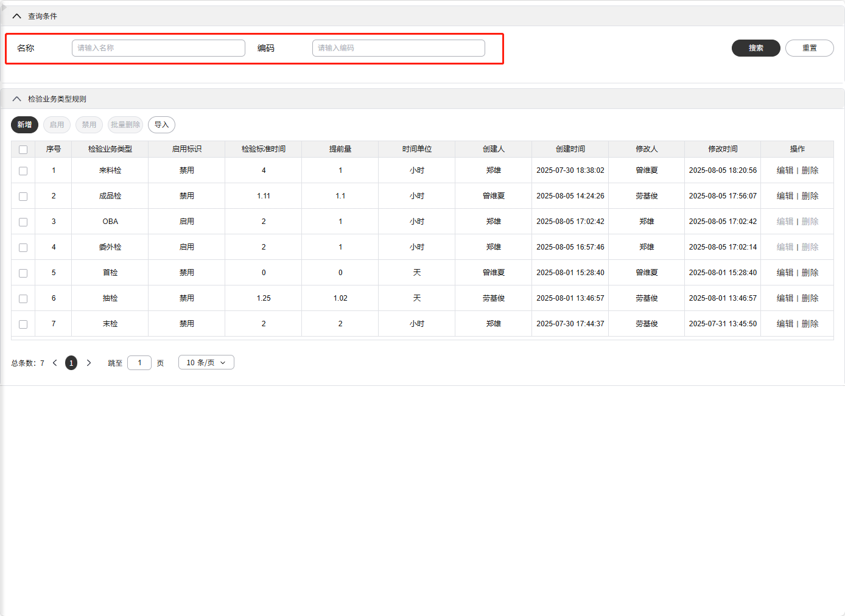Click 编辑 link for 成品检 row

(x=785, y=196)
